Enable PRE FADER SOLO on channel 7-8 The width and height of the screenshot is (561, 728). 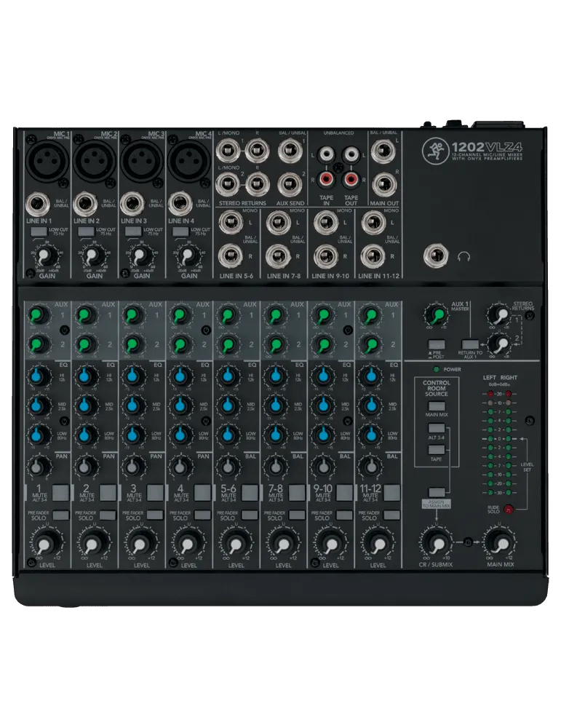[x=297, y=515]
